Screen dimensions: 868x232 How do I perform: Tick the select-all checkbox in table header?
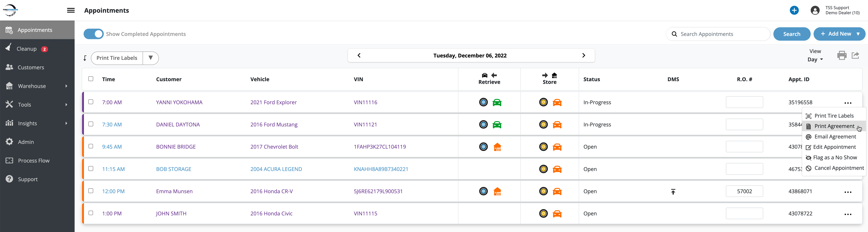tap(91, 79)
